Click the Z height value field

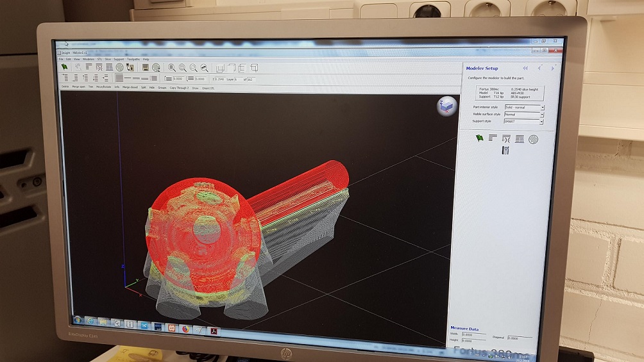pyautogui.click(x=220, y=79)
